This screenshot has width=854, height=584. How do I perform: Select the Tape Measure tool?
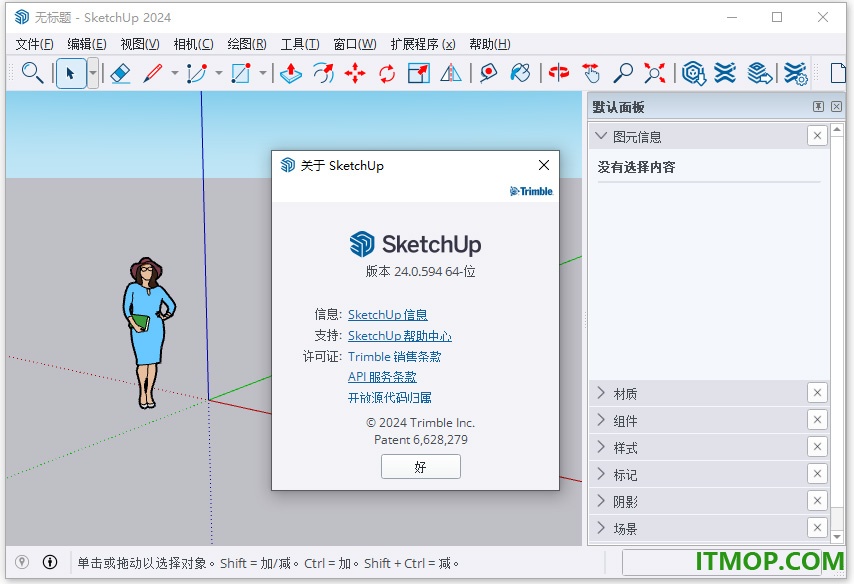pos(489,73)
